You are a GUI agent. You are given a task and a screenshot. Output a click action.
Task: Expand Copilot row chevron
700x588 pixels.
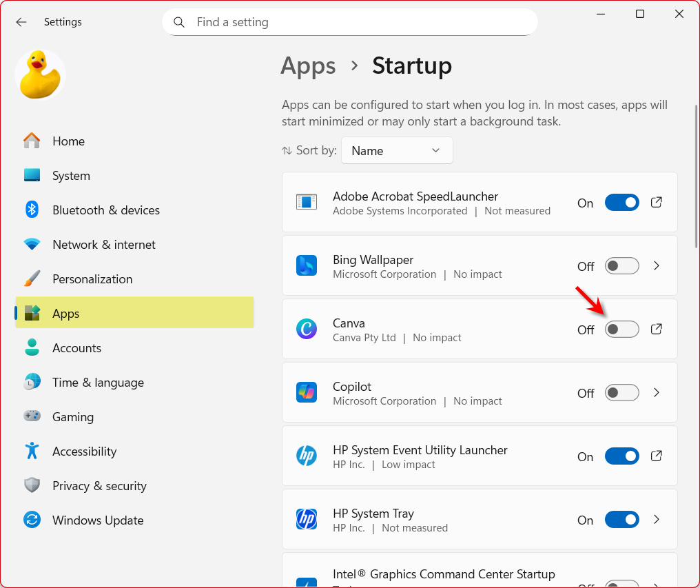tap(656, 393)
